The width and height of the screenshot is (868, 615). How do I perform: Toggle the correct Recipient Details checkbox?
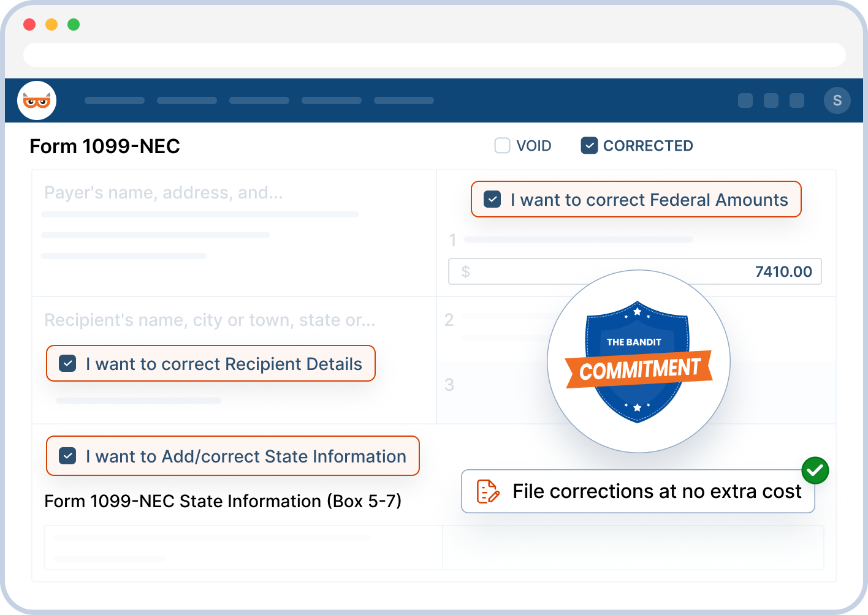tap(67, 364)
